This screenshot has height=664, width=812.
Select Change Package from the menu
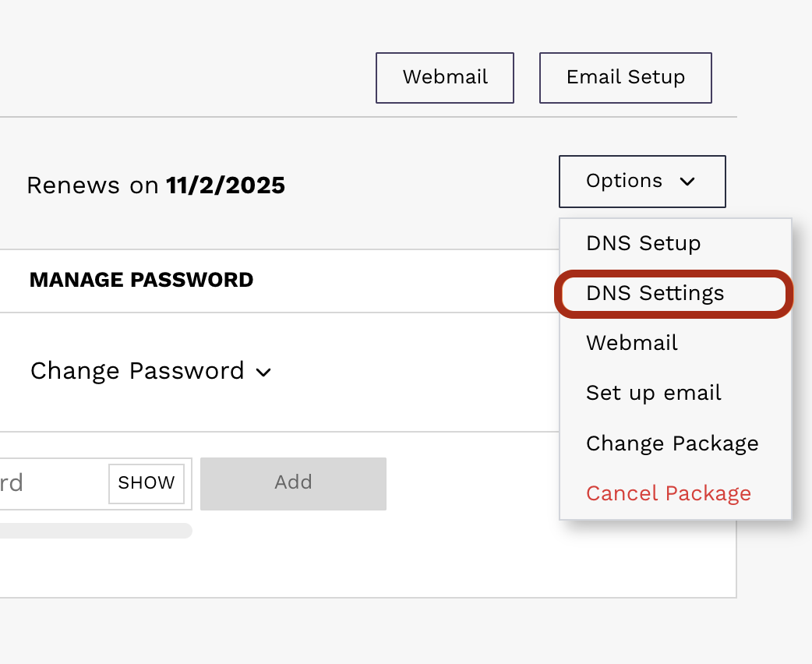(672, 443)
